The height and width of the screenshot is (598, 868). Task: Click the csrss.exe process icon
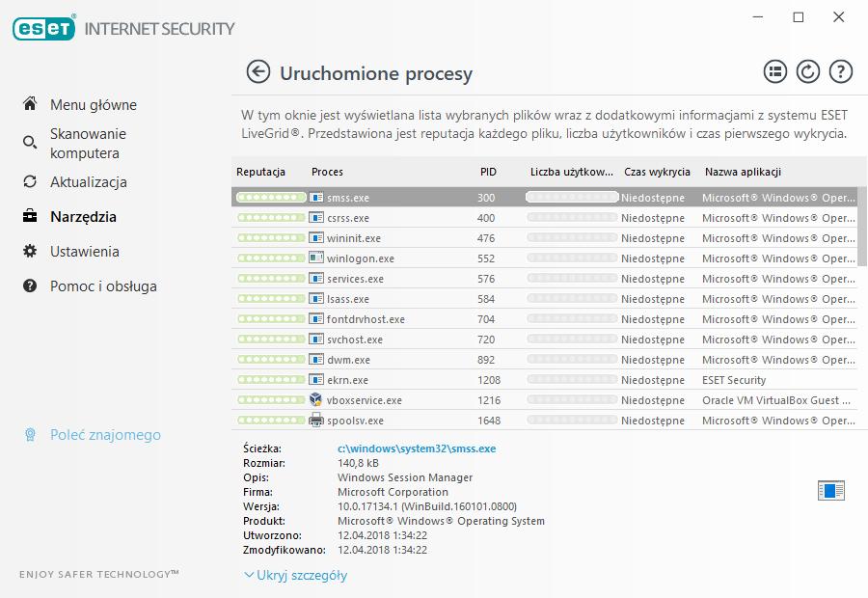tap(316, 218)
